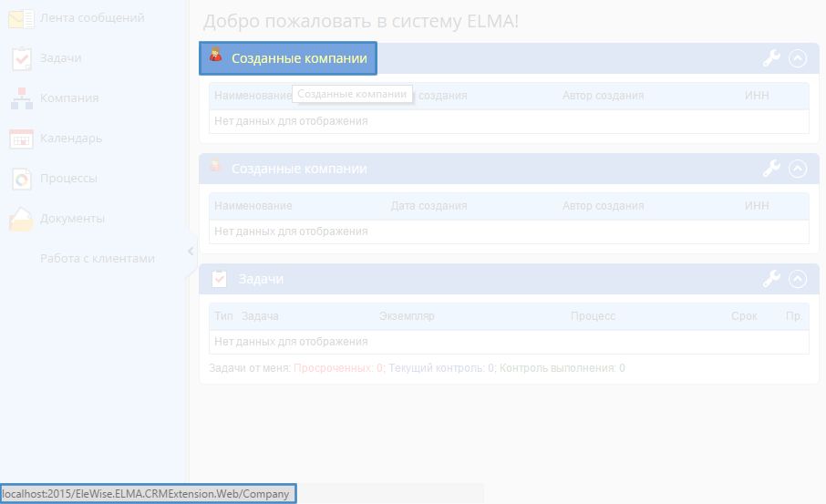Sort second Созданные компании table by Автор создания
Screen dimensions: 826x504
pos(604,206)
